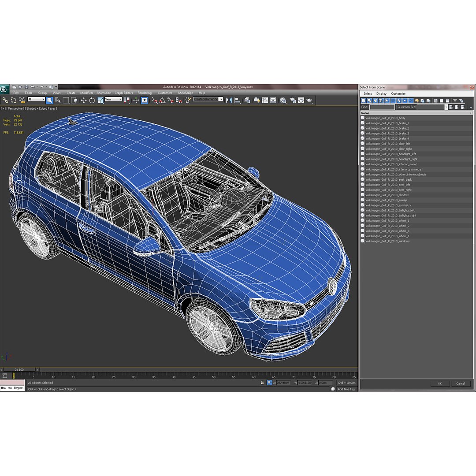Toggle Display Shapes filter in Select From Scene
Screen dimensions: 476x476
point(369,100)
